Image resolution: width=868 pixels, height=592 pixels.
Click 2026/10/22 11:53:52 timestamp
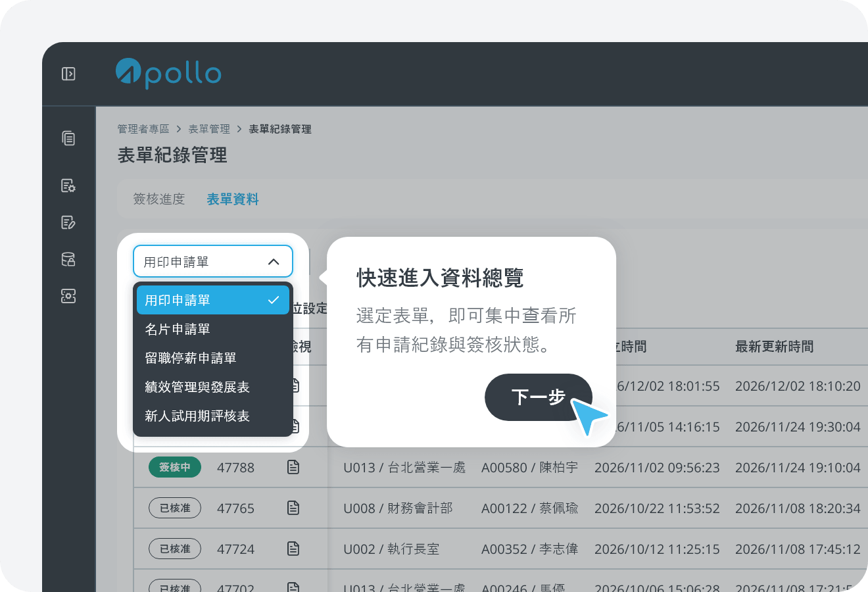(x=657, y=508)
